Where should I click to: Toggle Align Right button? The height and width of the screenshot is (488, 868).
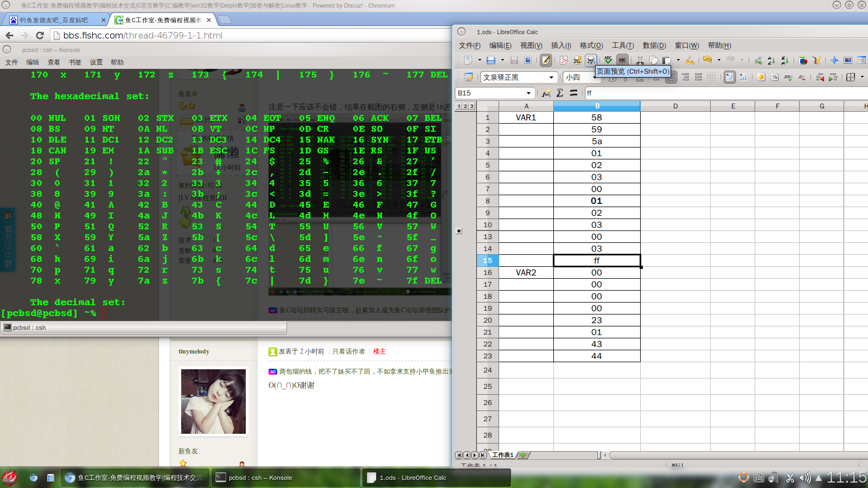click(685, 77)
